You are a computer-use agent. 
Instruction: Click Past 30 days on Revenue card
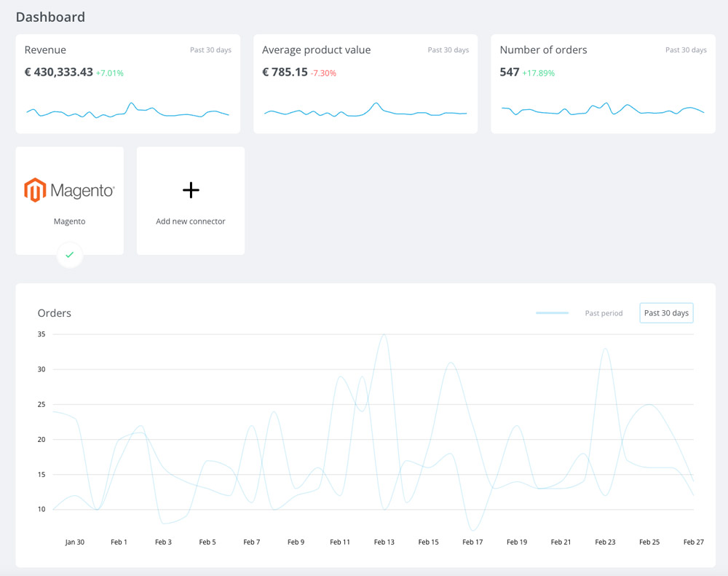pyautogui.click(x=210, y=50)
